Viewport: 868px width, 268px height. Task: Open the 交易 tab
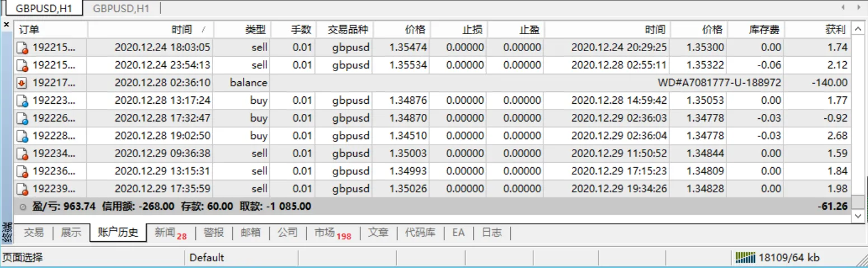point(34,232)
